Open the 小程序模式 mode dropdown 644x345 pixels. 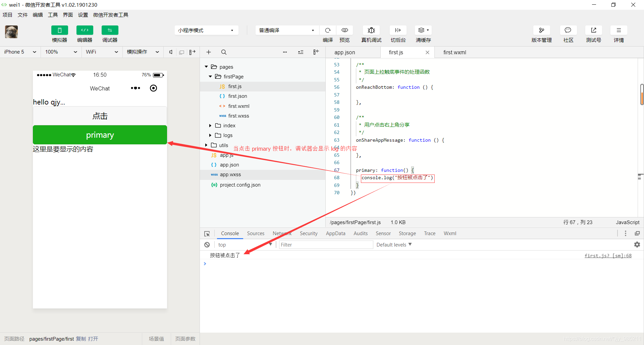[206, 30]
